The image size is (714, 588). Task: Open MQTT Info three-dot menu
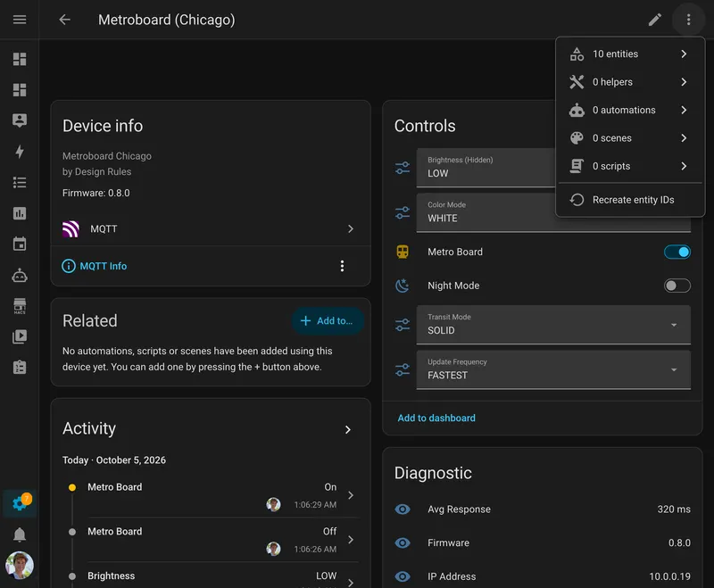(x=342, y=266)
